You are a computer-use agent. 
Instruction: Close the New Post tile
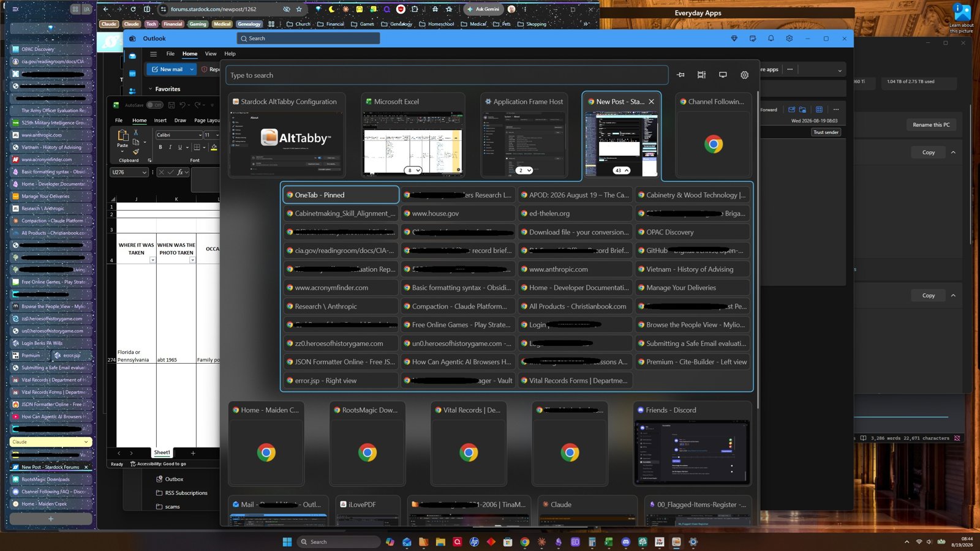point(651,102)
